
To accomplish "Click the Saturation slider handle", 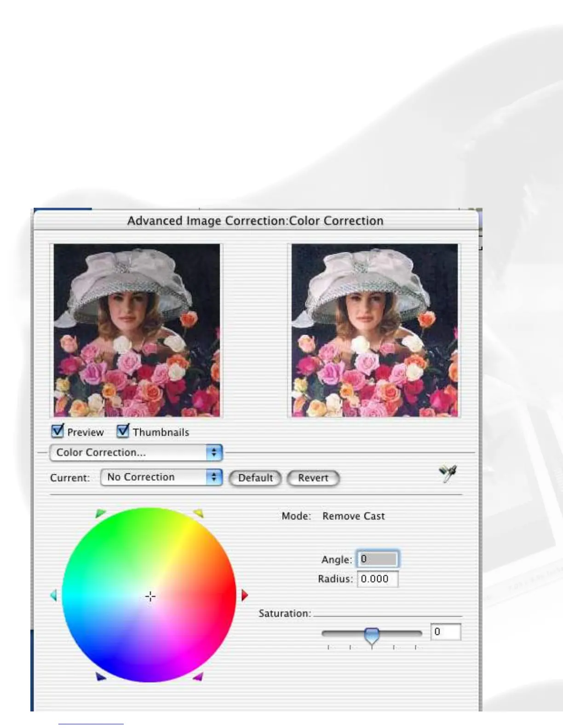I will pyautogui.click(x=372, y=636).
